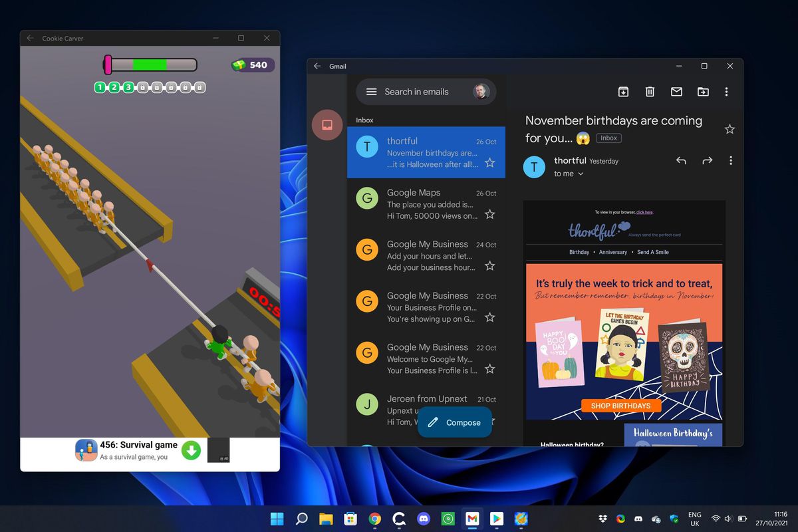Switch to Cookie Carver taskbar icon
The height and width of the screenshot is (532, 798).
click(521, 519)
